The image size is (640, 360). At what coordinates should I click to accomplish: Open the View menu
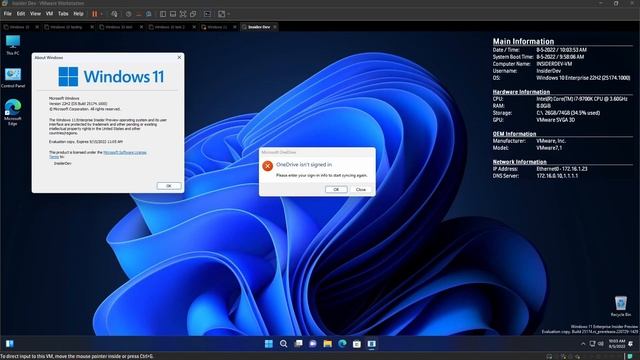(x=35, y=13)
